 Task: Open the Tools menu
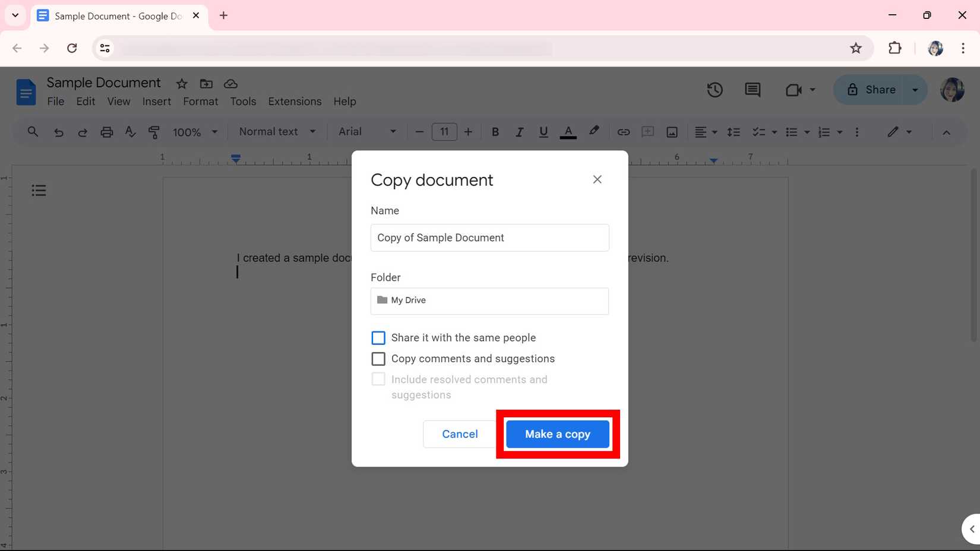tap(243, 102)
